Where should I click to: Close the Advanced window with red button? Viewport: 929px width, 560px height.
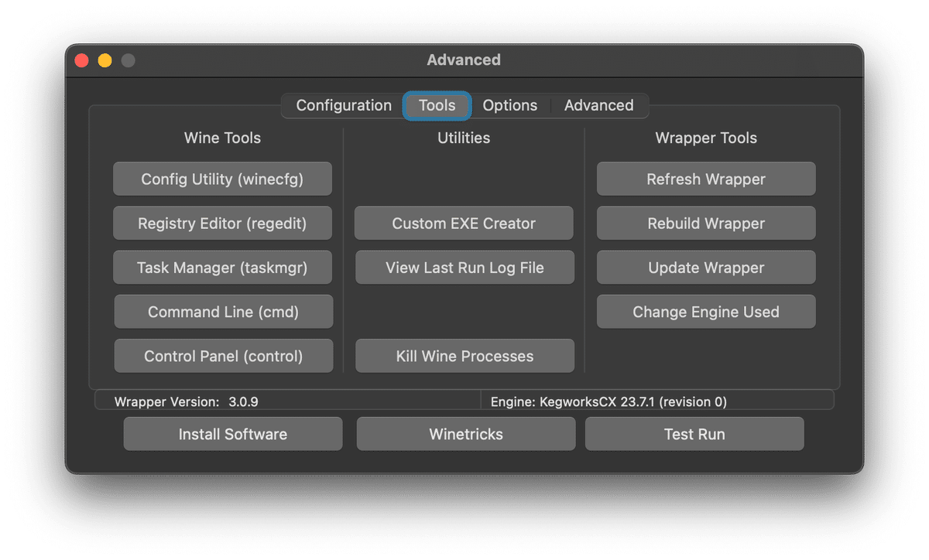(x=82, y=60)
